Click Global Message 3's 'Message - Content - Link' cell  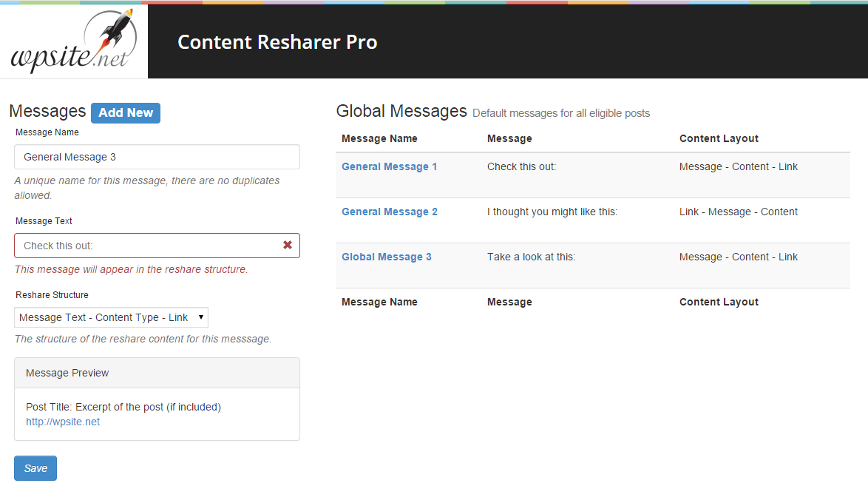click(738, 257)
